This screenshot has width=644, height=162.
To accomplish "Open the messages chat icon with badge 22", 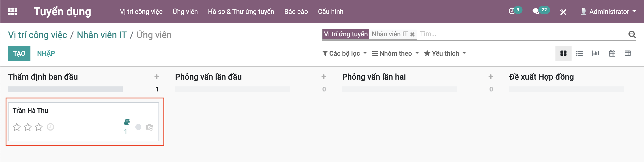I will click(536, 11).
